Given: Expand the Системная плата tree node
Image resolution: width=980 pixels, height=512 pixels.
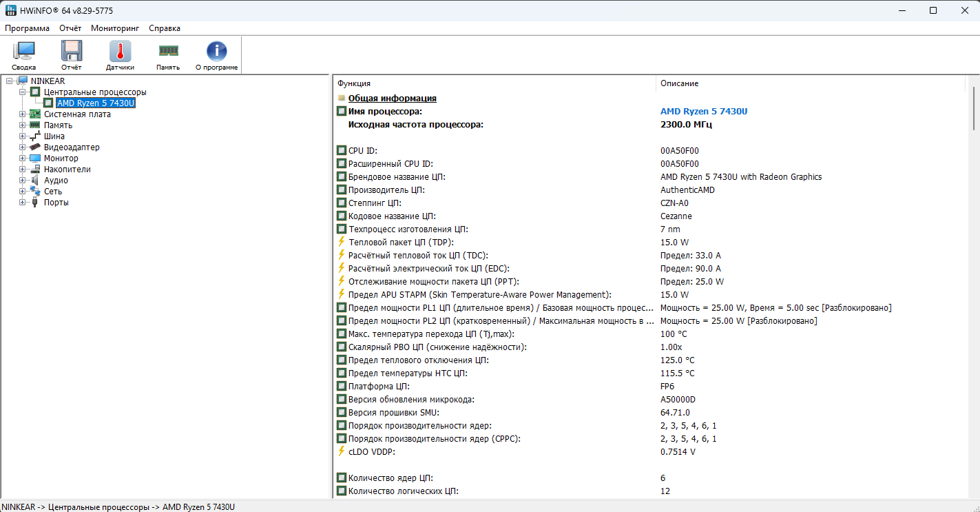Looking at the screenshot, I should point(23,114).
